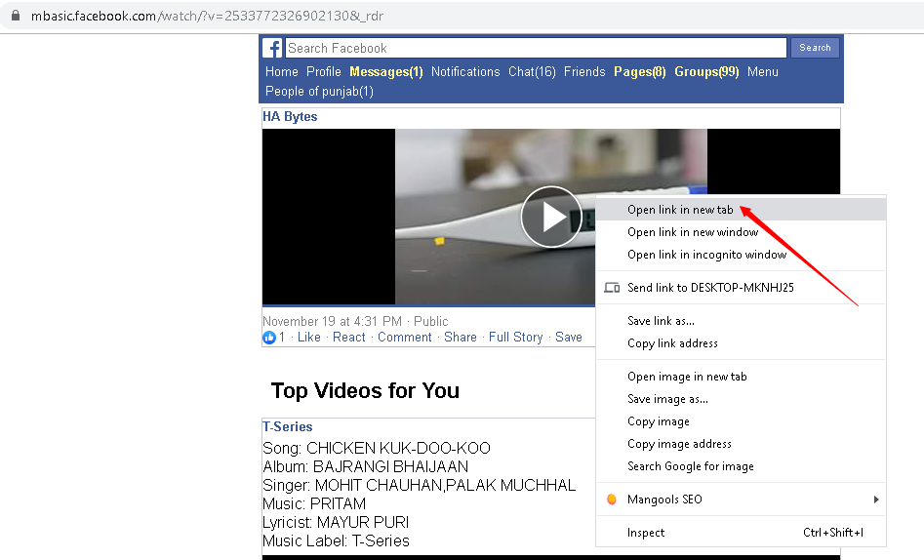The height and width of the screenshot is (560, 924).
Task: Select Search Google for image
Action: [741, 465]
